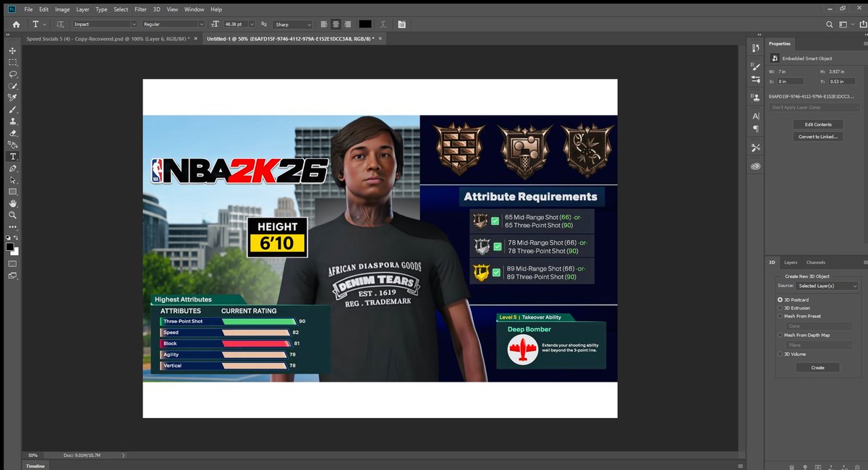Screen dimensions: 868x470
Task: Select the Hand tool
Action: coord(12,203)
